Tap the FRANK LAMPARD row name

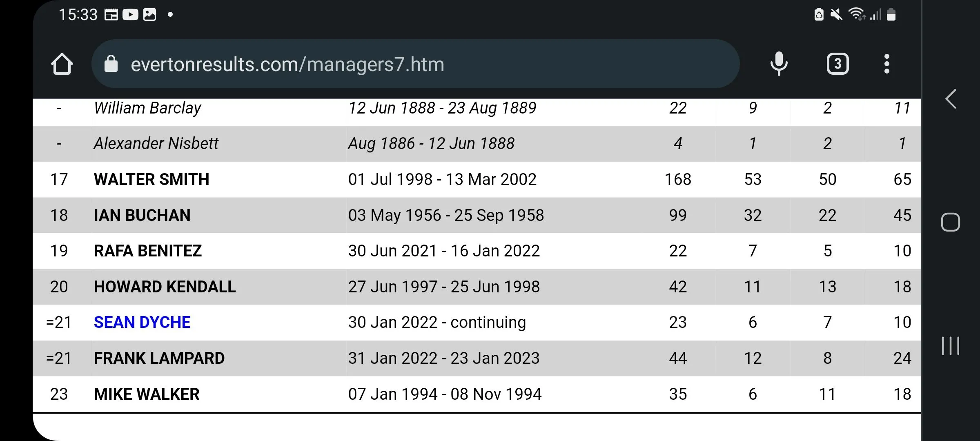coord(159,359)
